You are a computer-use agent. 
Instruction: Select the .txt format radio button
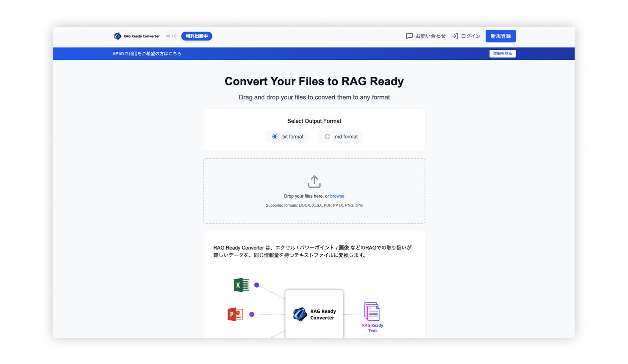point(275,137)
